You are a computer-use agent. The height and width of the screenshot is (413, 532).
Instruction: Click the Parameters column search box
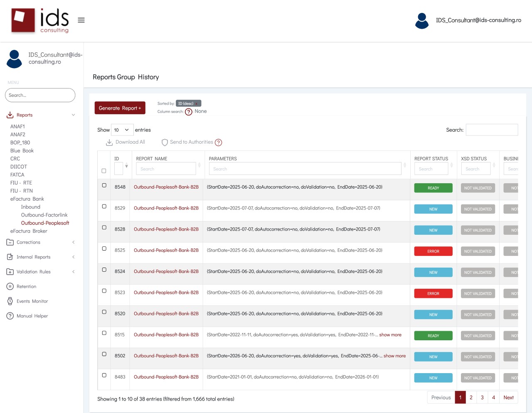point(305,169)
